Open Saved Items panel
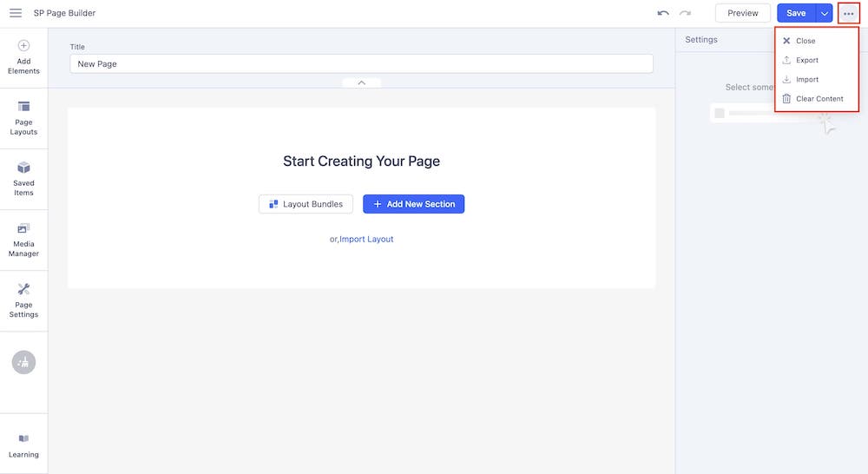Viewport: 868px width, 474px height. (23, 179)
